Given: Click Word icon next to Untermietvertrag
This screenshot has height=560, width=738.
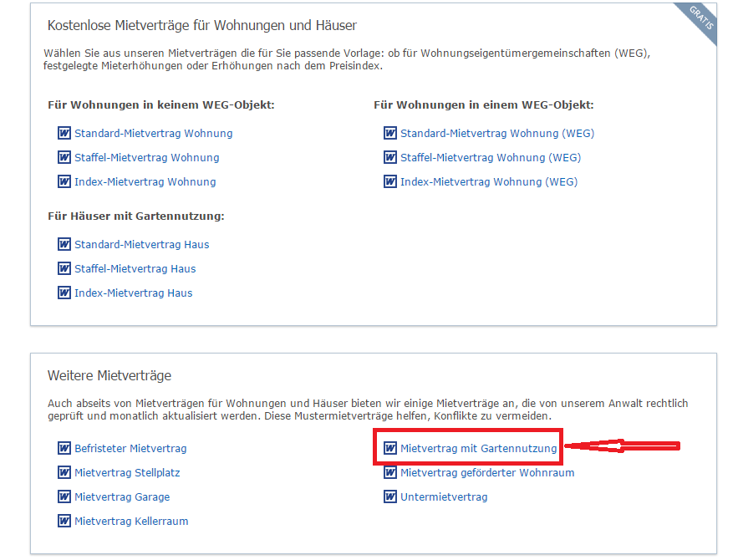Looking at the screenshot, I should tap(390, 497).
